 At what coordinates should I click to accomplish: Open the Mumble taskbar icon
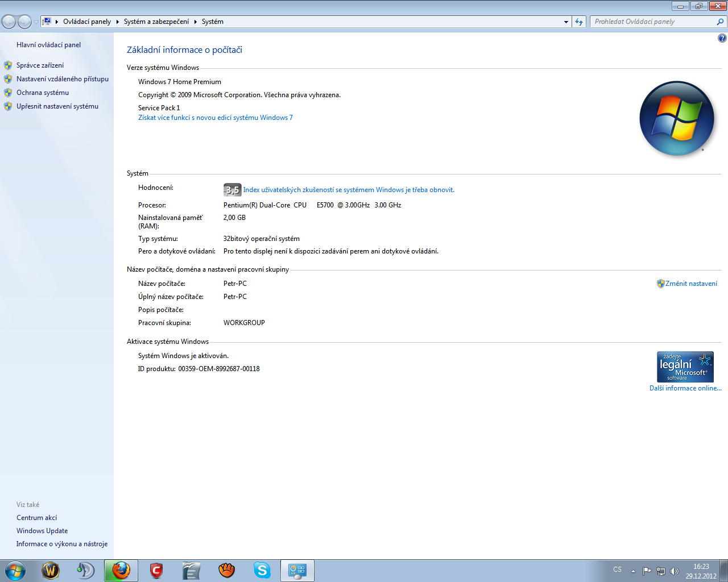pos(85,570)
